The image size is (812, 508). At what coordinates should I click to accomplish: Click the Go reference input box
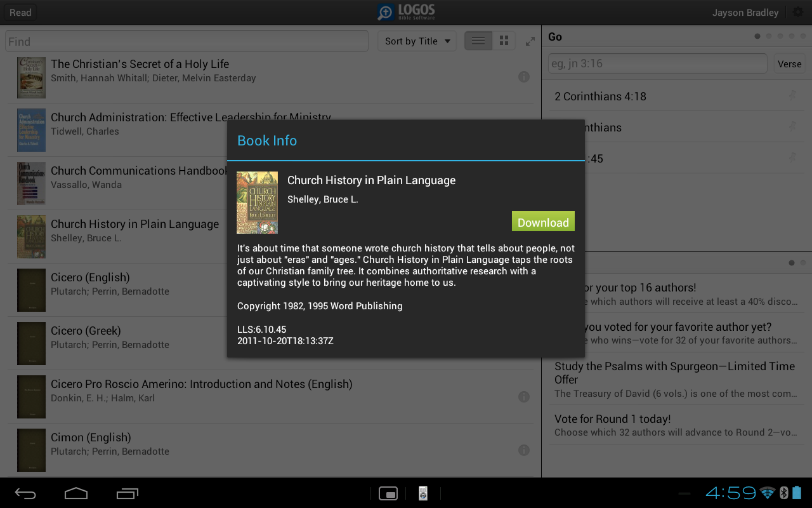[657, 63]
